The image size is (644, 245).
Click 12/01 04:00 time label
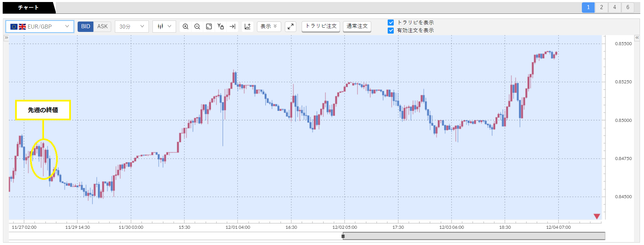pyautogui.click(x=238, y=227)
